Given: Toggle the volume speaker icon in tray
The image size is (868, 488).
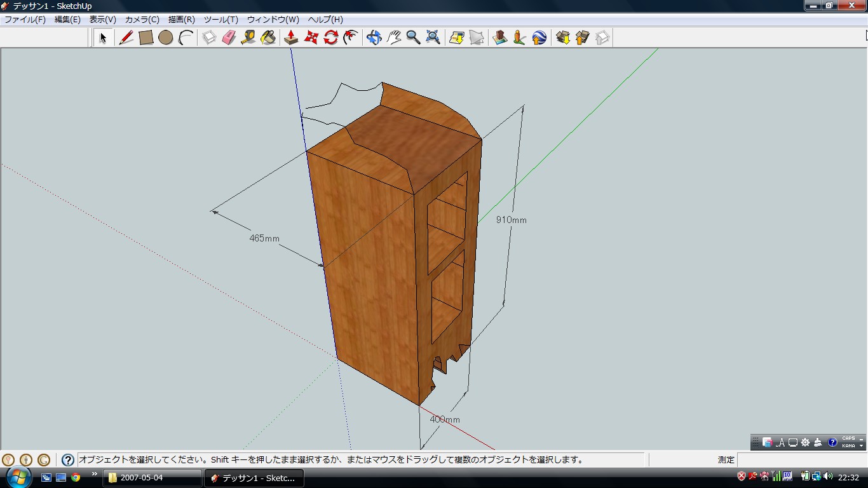Looking at the screenshot, I should [x=828, y=476].
